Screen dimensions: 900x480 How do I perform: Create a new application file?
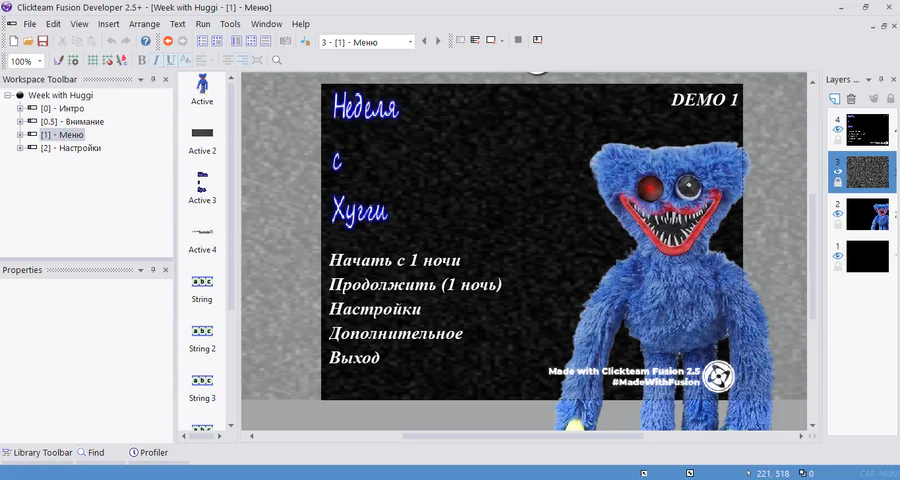click(x=13, y=41)
